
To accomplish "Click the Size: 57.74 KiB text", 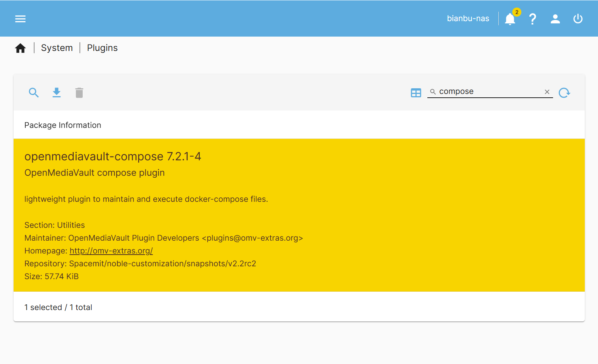I will [52, 276].
